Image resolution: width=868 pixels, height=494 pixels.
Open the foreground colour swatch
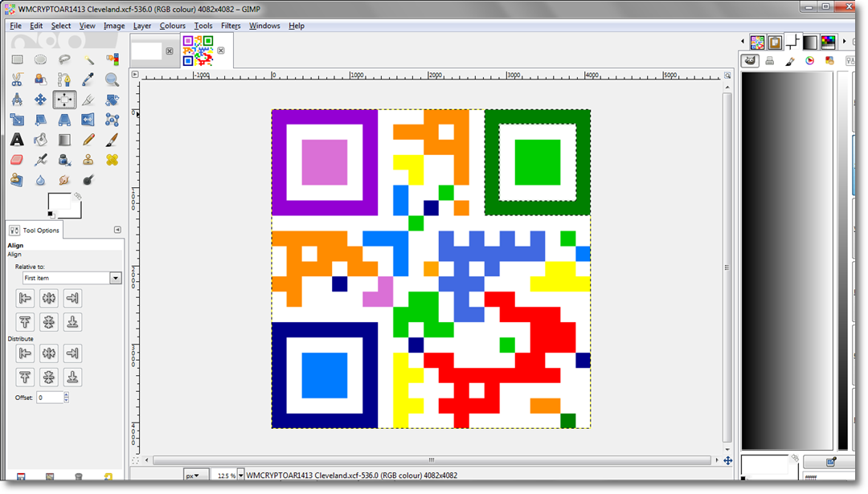click(59, 202)
